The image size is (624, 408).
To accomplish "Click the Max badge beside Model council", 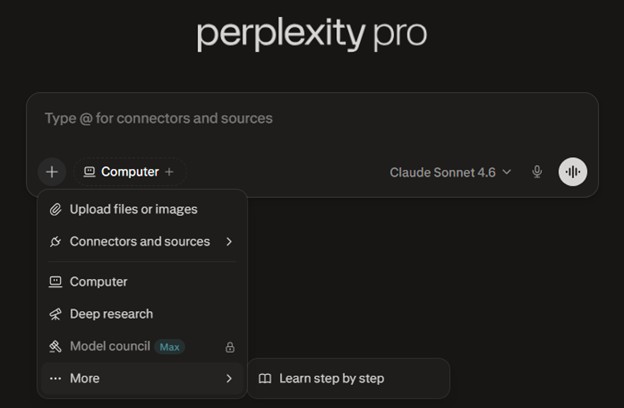I will [170, 347].
